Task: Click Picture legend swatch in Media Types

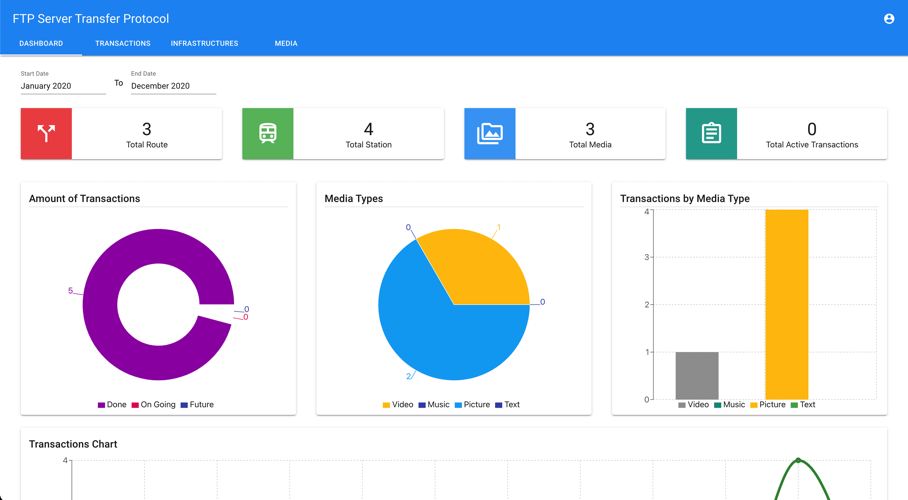Action: tap(459, 405)
